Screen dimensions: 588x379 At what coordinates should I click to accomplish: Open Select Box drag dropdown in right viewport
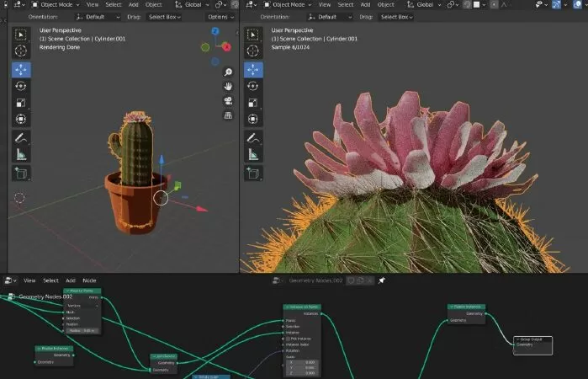(397, 17)
